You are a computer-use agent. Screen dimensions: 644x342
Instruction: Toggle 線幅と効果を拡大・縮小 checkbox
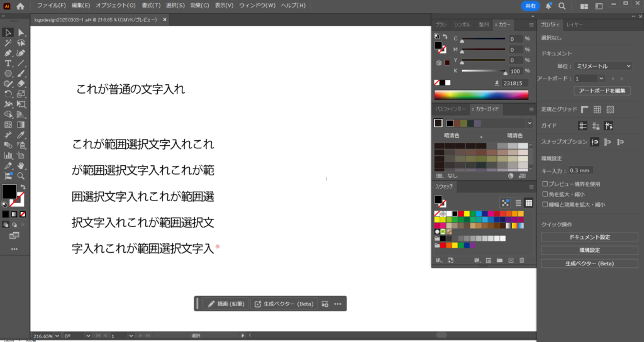click(545, 204)
